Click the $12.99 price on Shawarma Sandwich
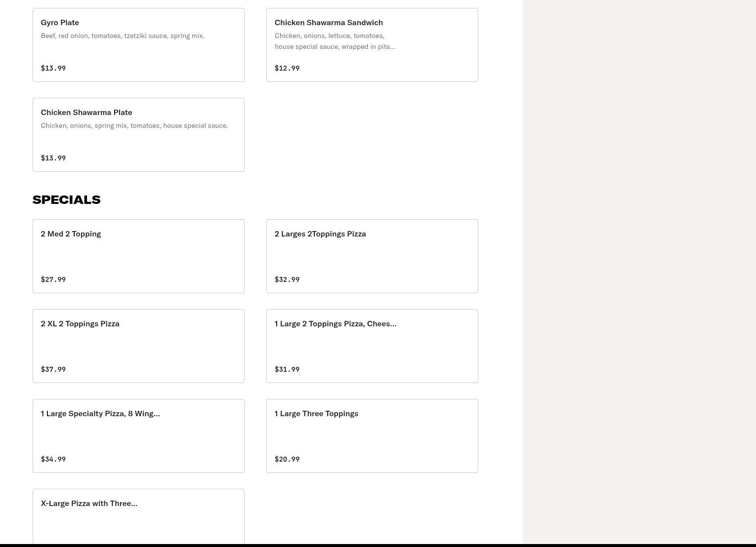Image resolution: width=756 pixels, height=547 pixels. click(287, 68)
